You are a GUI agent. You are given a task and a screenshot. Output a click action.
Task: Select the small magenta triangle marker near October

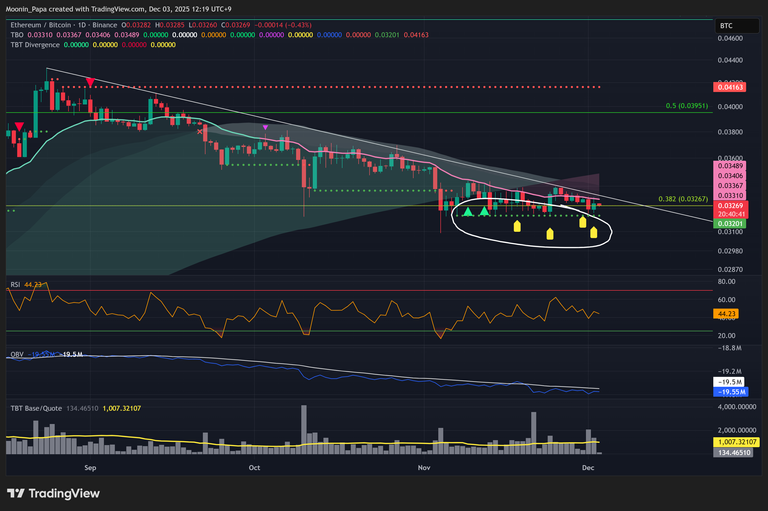coord(264,128)
